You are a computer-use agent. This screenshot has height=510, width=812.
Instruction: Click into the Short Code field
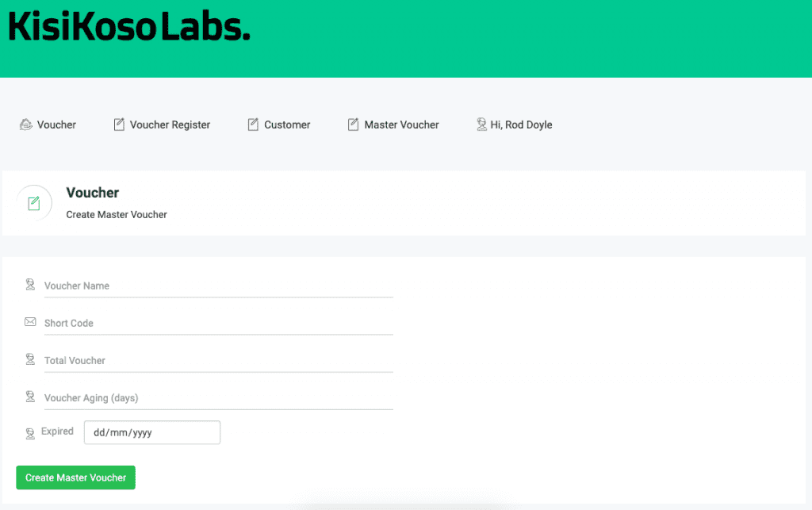[x=218, y=323]
